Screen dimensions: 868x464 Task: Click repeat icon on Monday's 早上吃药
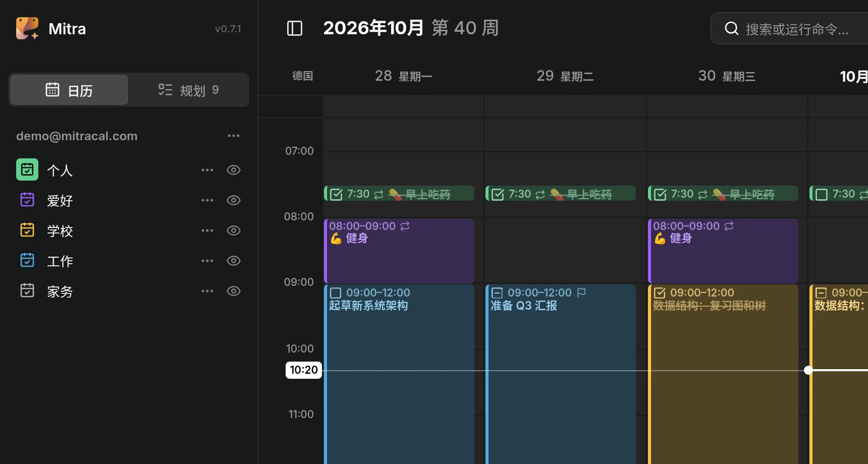(x=378, y=194)
